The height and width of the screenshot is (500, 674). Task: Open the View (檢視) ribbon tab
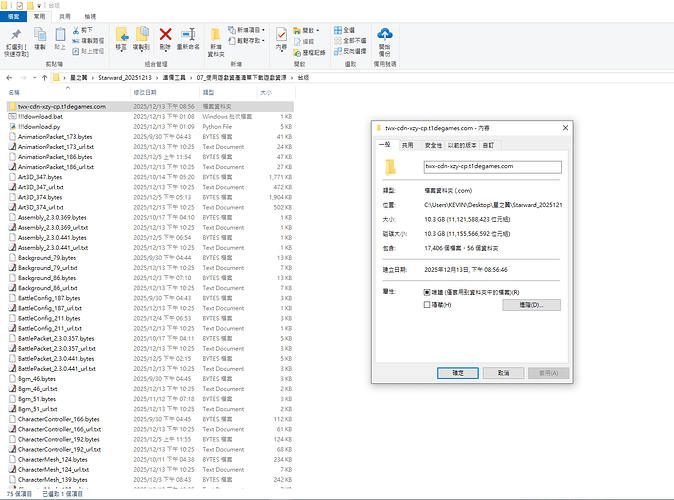(x=90, y=17)
